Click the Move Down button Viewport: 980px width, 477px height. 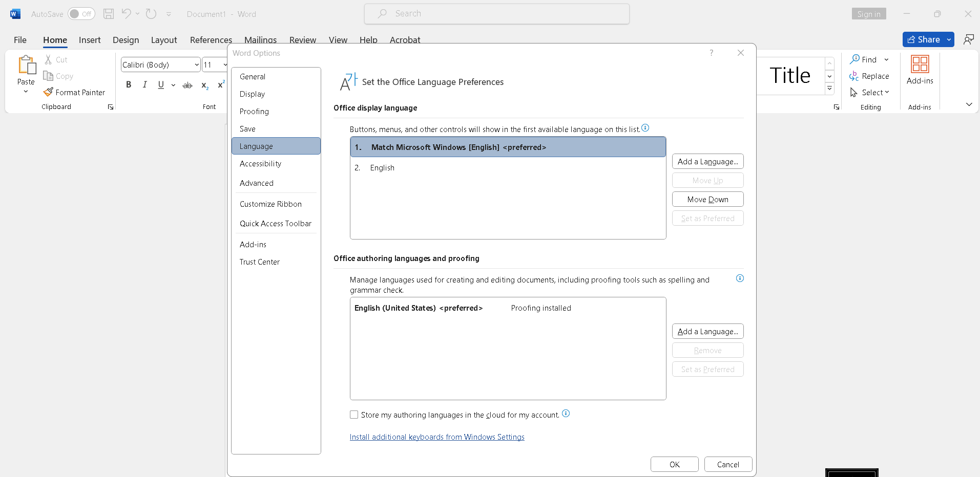click(x=707, y=200)
